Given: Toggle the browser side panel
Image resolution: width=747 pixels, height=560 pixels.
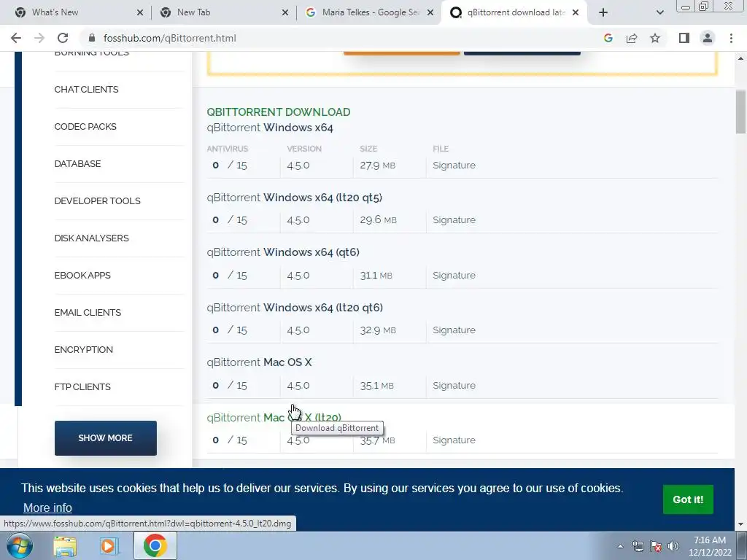Looking at the screenshot, I should [684, 38].
